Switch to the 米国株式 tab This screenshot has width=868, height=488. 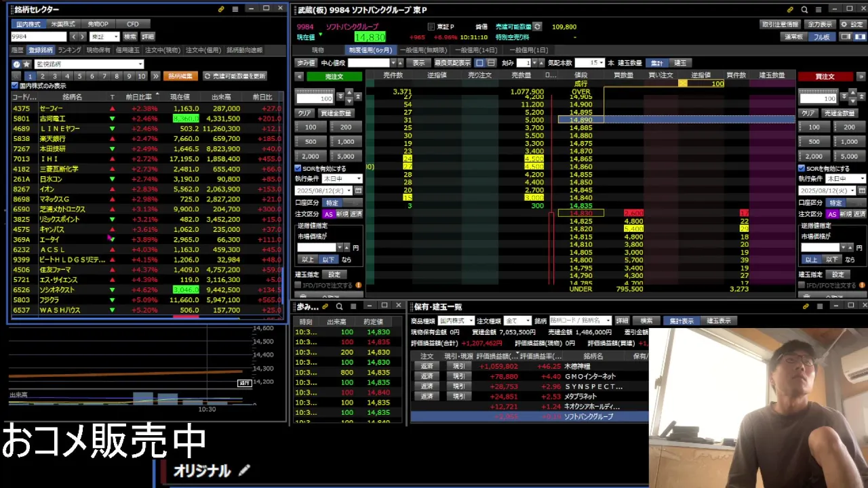(x=63, y=24)
